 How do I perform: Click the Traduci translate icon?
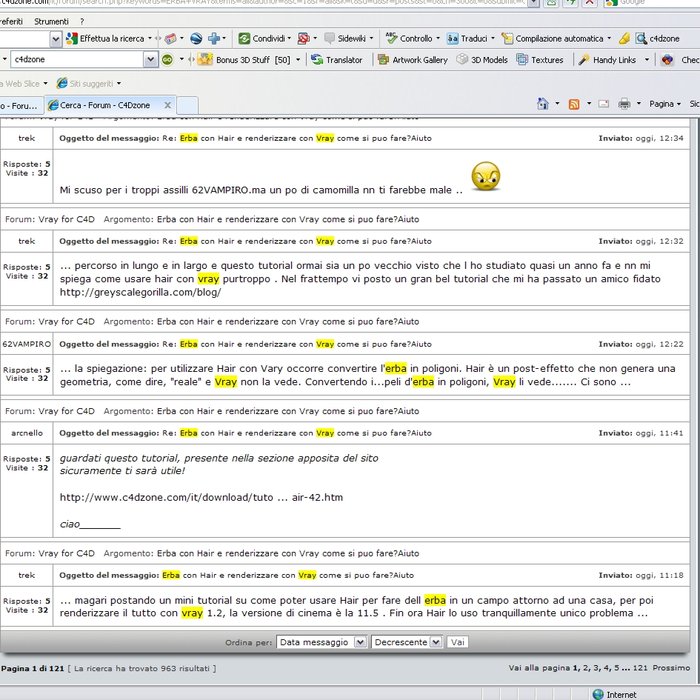click(x=453, y=38)
